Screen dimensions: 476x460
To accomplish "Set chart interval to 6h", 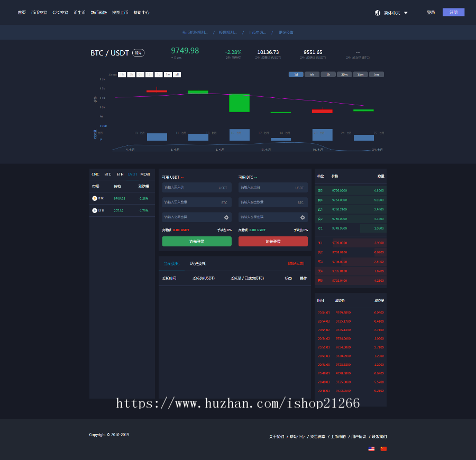I will [312, 75].
